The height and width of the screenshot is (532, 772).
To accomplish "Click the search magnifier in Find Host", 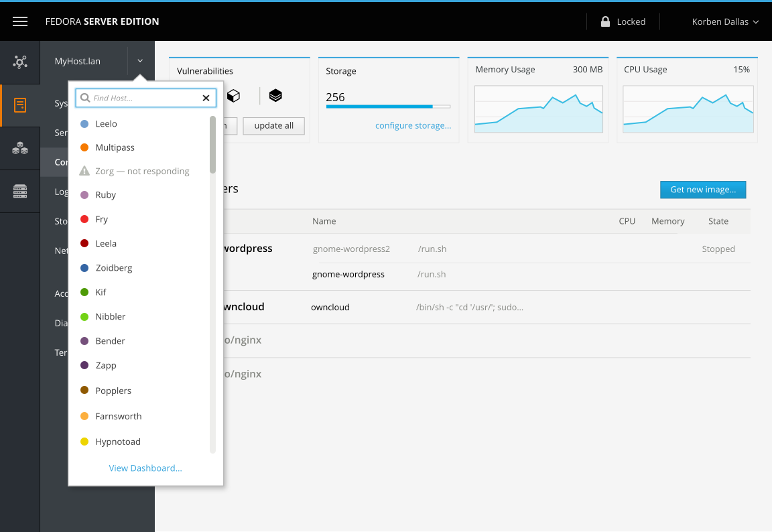I will (85, 98).
